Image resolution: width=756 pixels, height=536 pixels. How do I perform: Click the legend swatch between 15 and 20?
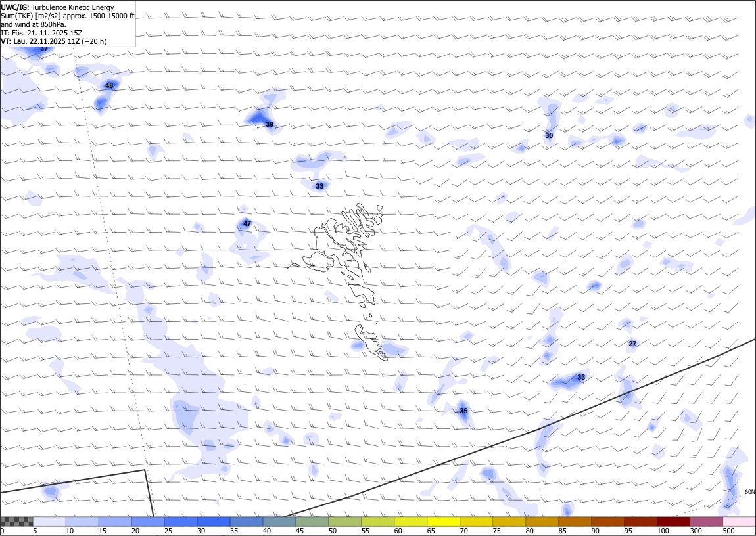[115, 521]
